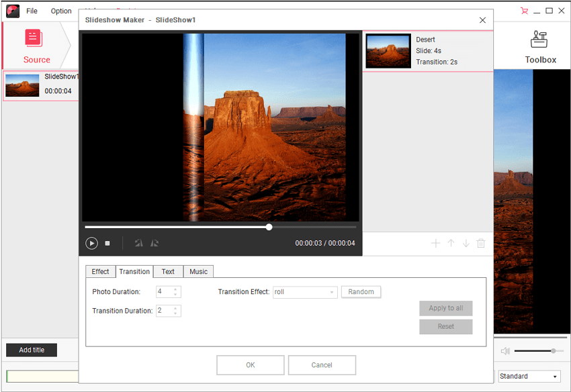Increase Photo Duration with the up stepper

tap(176, 289)
